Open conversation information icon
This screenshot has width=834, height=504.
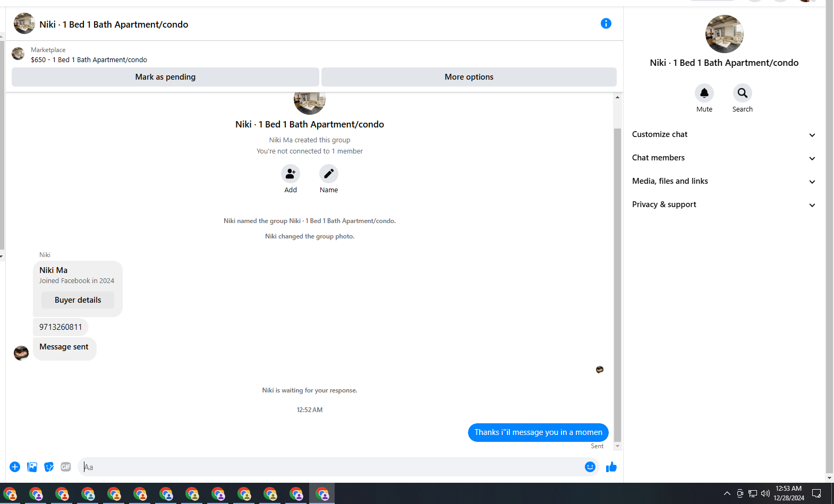(x=606, y=23)
